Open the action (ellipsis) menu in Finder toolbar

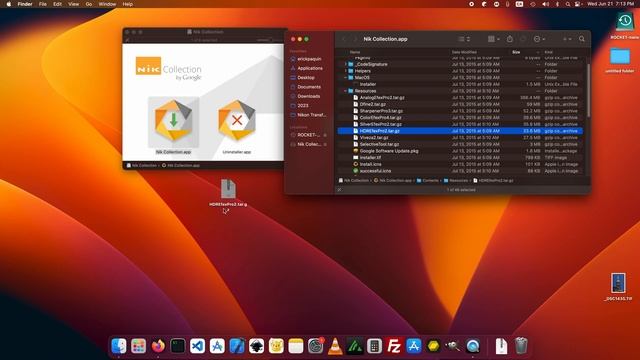539,39
